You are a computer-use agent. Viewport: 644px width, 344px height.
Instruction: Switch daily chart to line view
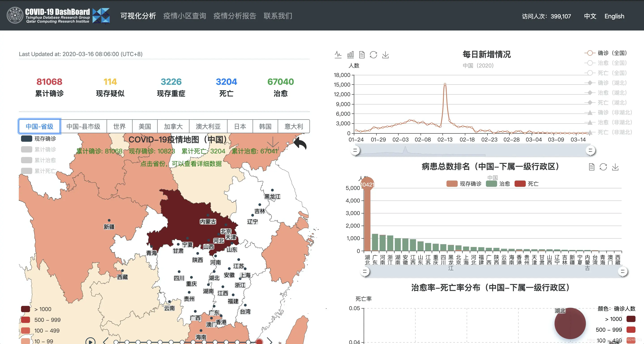(338, 54)
